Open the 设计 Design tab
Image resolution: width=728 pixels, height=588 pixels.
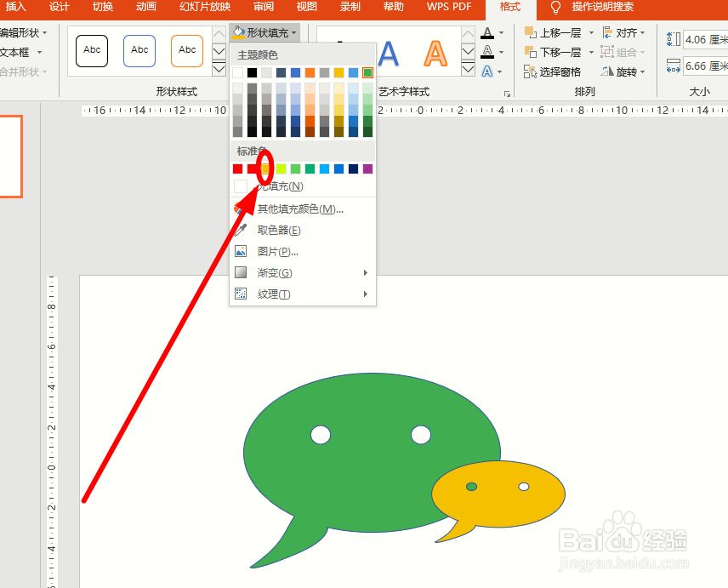(59, 7)
